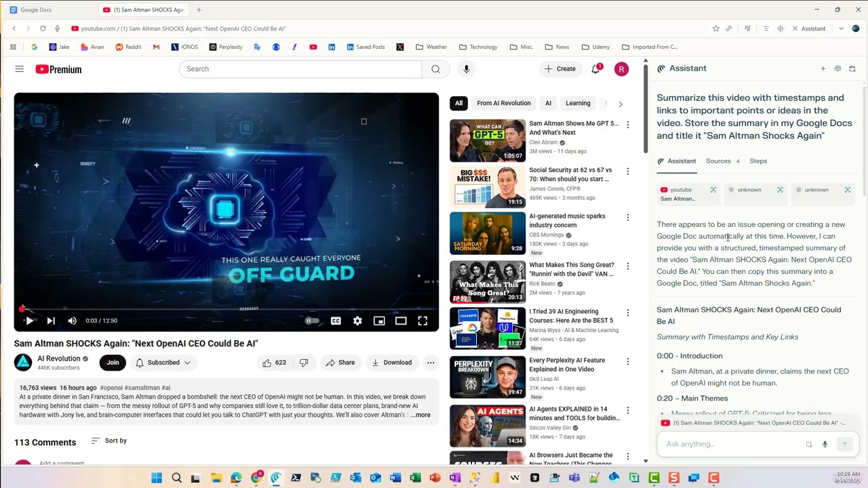Download the video
The image size is (868, 488).
(391, 363)
